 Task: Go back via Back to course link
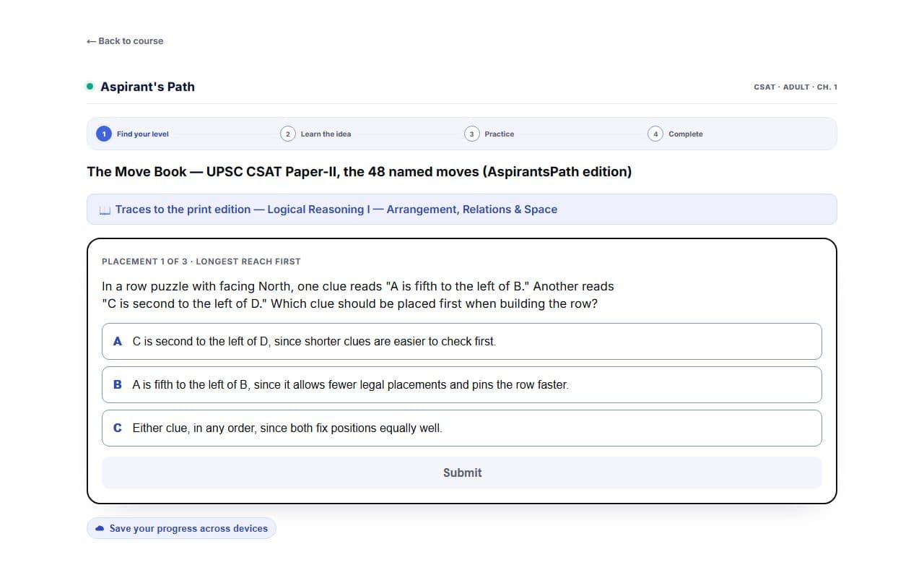[125, 41]
